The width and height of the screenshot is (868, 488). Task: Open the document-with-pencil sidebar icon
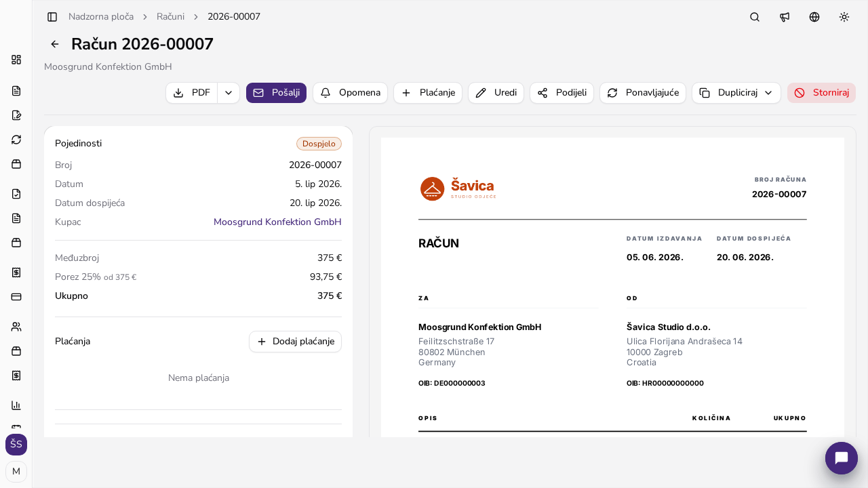pyautogui.click(x=16, y=115)
